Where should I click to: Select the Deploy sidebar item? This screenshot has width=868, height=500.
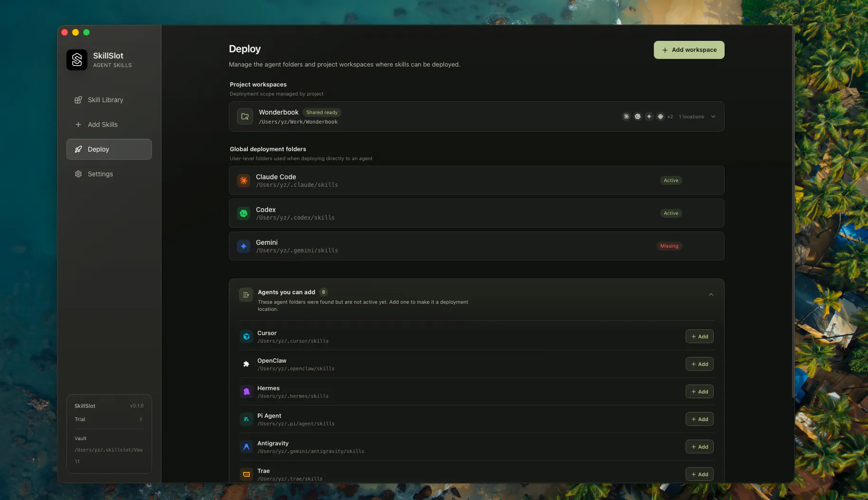point(109,149)
